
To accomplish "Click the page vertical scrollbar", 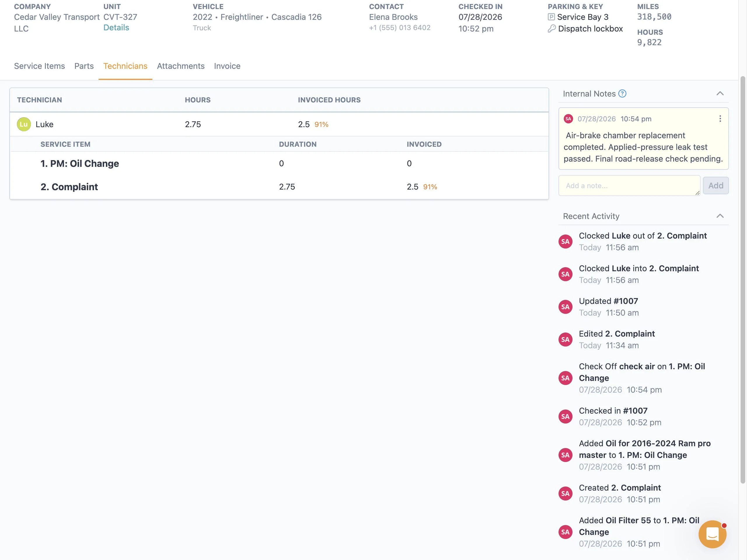I will pyautogui.click(x=743, y=280).
